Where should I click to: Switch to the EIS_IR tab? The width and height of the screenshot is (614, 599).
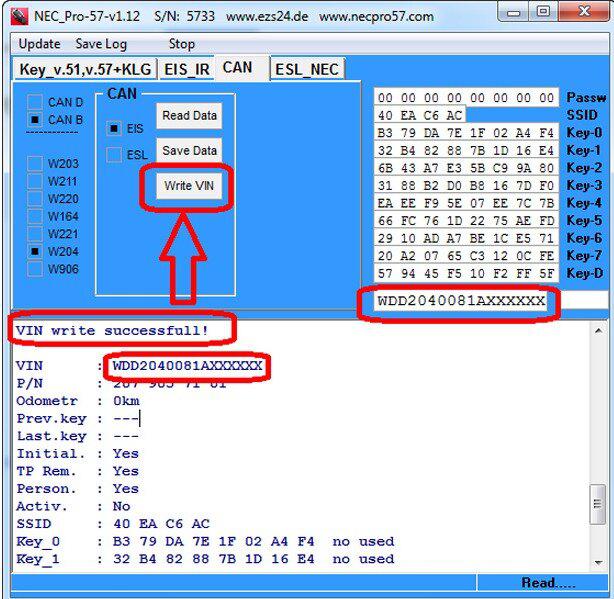point(187,69)
